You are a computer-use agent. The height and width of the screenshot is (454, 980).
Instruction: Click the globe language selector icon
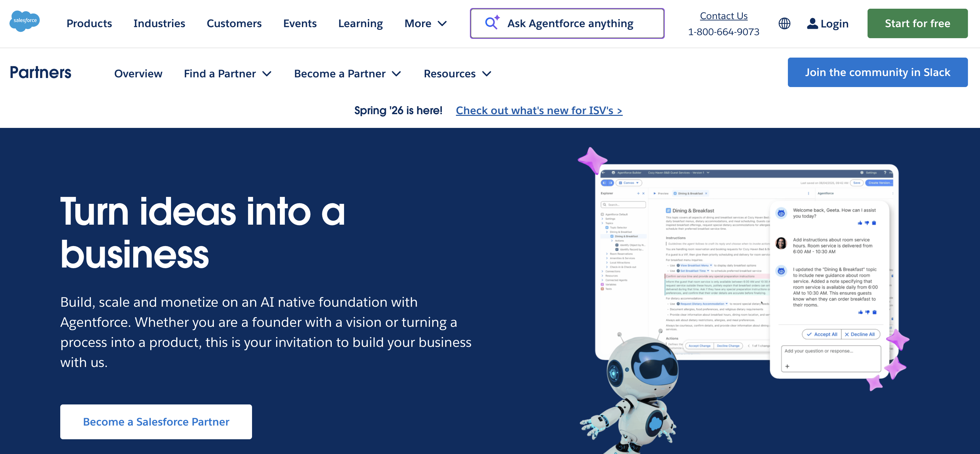(784, 23)
